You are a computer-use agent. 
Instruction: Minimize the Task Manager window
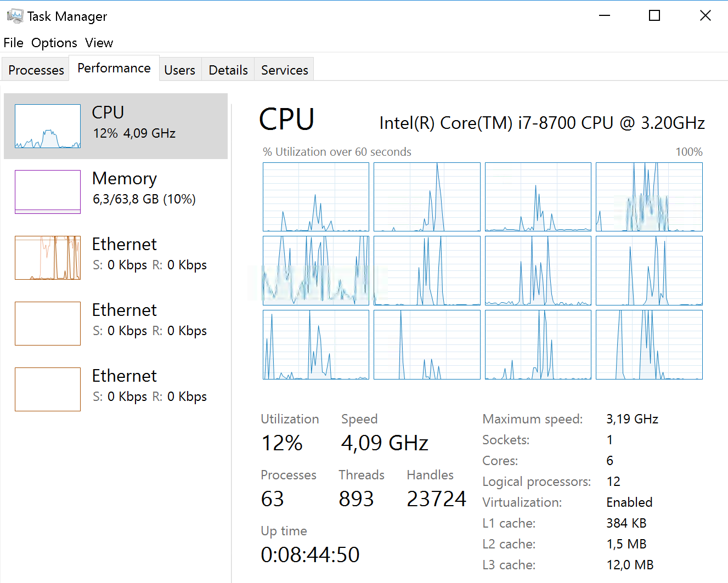pos(605,15)
